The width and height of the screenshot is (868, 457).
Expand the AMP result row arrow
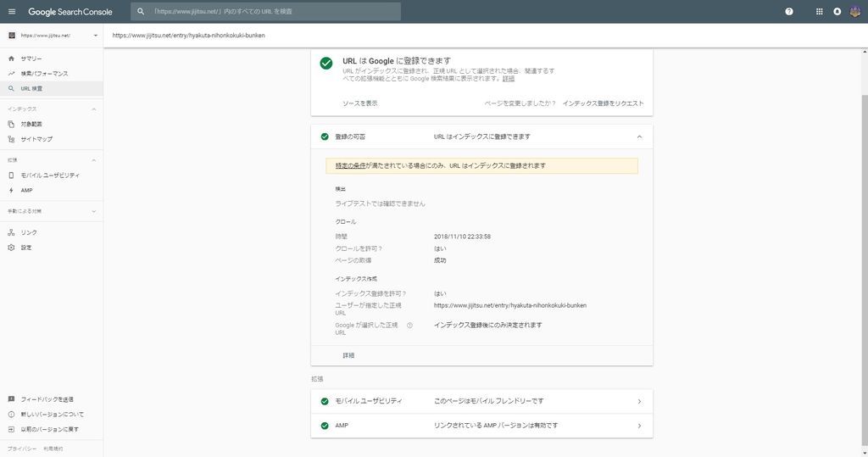point(639,426)
